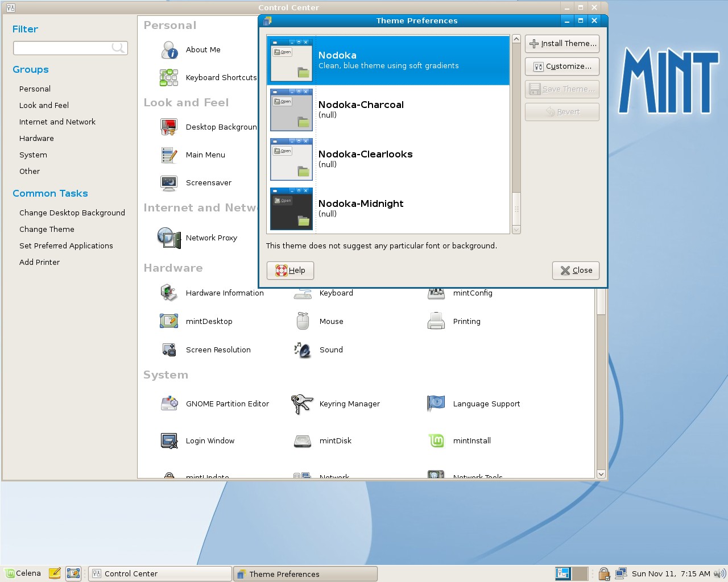Open the Keyboard item in Hardware
Viewport: 728px width, 582px height.
336,293
